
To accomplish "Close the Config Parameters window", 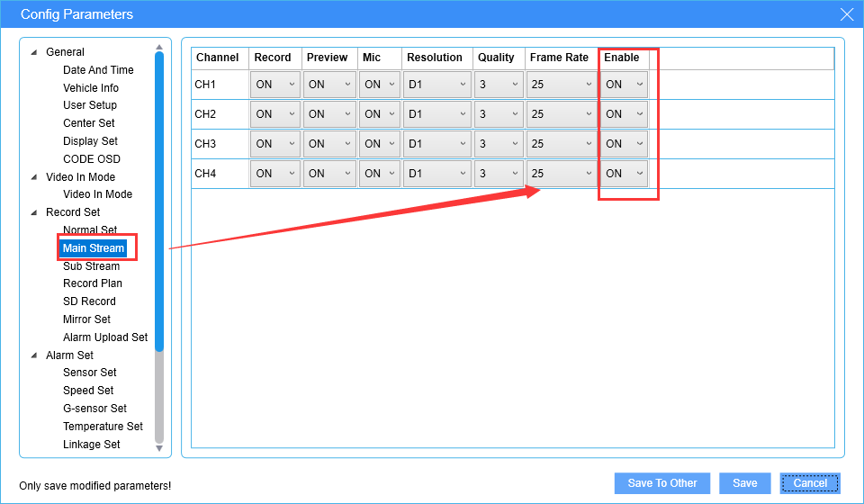I will coord(847,14).
